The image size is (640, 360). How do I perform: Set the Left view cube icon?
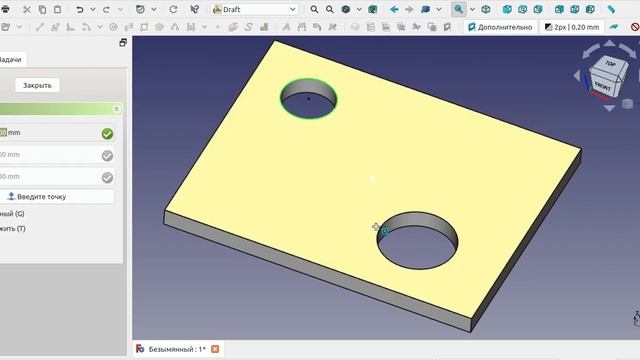(590, 9)
